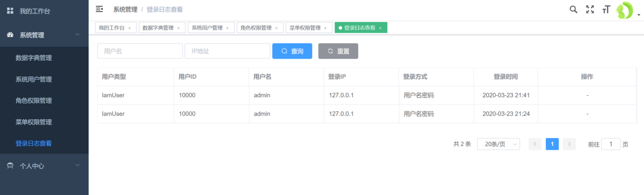Click the green user avatar
644x195 pixels.
pyautogui.click(x=624, y=10)
